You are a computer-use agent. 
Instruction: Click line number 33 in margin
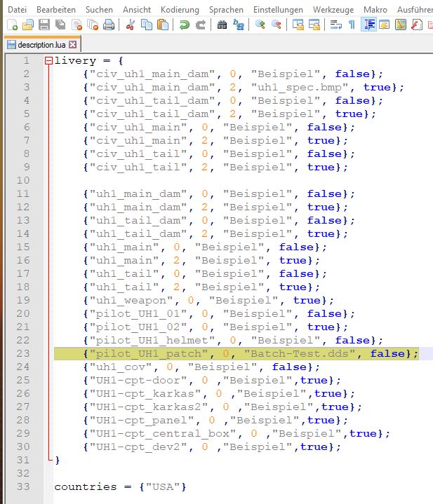click(x=23, y=486)
